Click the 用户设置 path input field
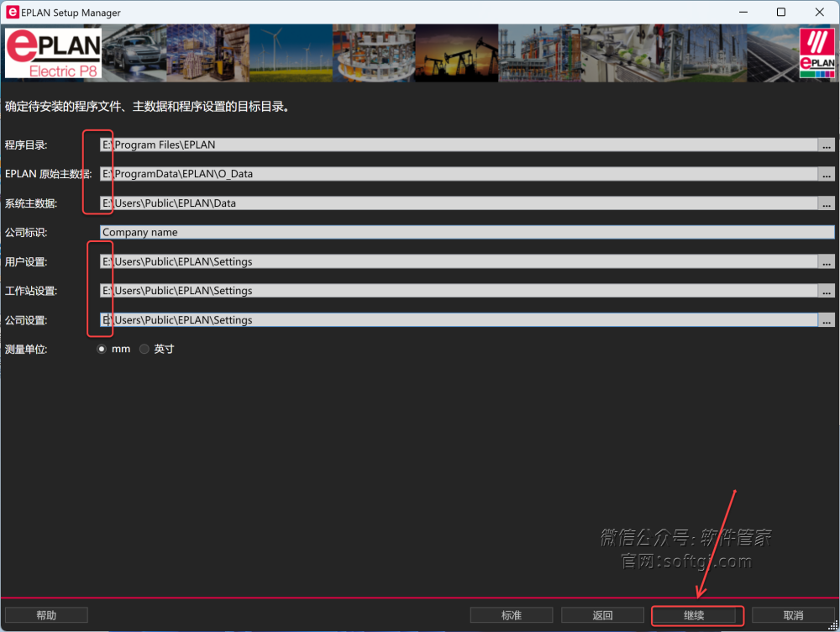The image size is (840, 632). (x=458, y=261)
